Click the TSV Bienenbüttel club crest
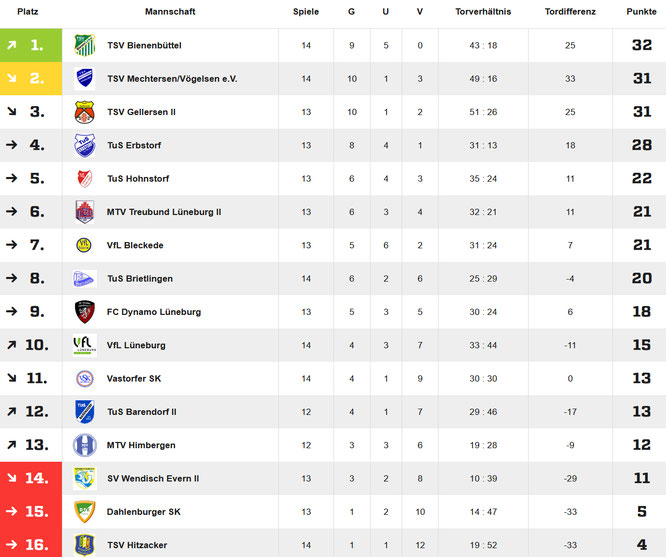 84,45
